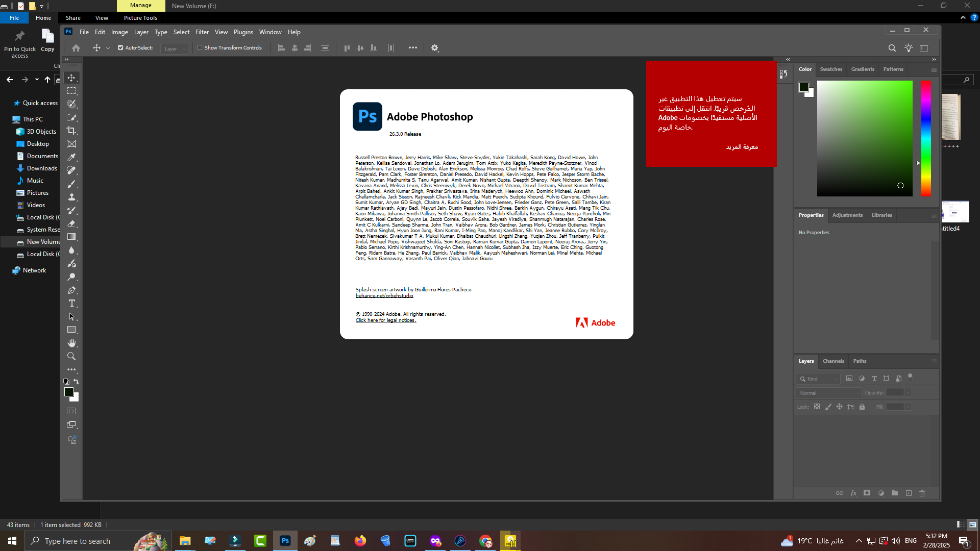Open the Discover lightbulb icon

coord(909,48)
